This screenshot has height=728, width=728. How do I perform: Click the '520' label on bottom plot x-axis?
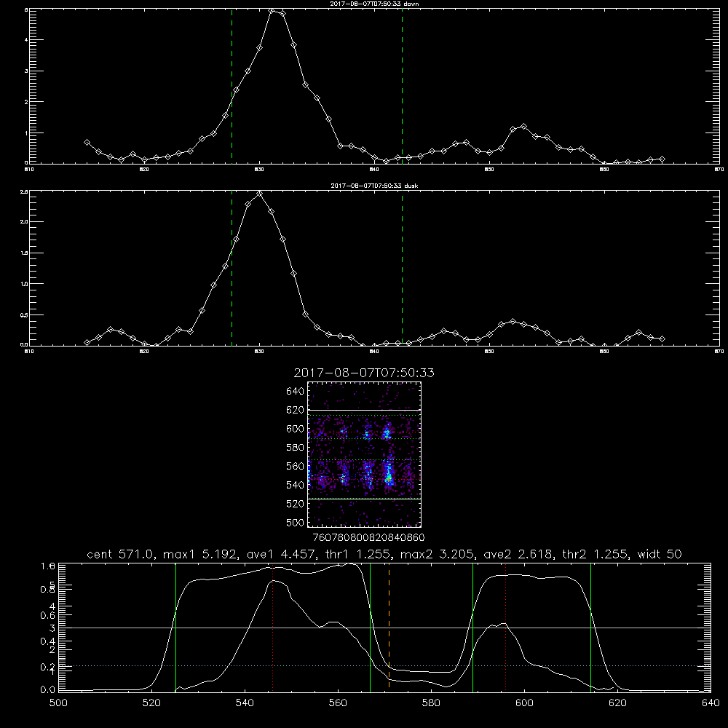(x=151, y=703)
